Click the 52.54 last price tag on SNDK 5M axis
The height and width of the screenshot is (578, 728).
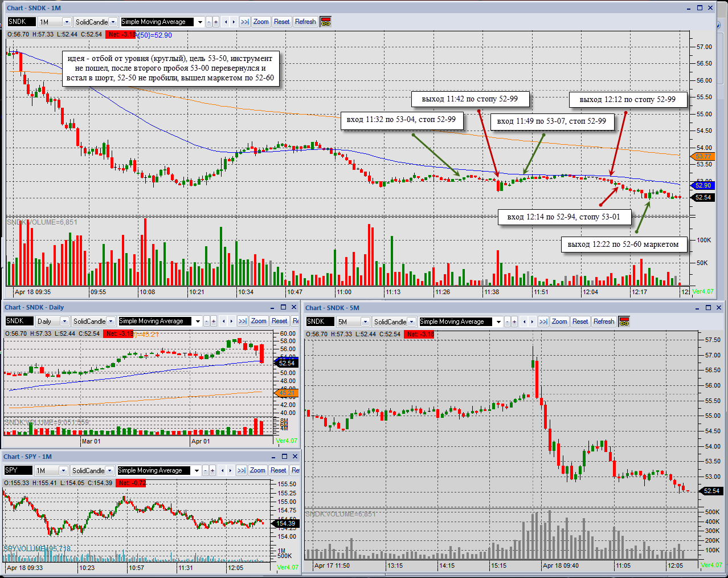(711, 491)
